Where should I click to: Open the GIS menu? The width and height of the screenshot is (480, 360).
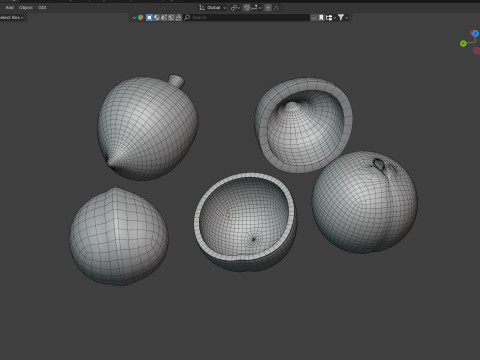(42, 7)
